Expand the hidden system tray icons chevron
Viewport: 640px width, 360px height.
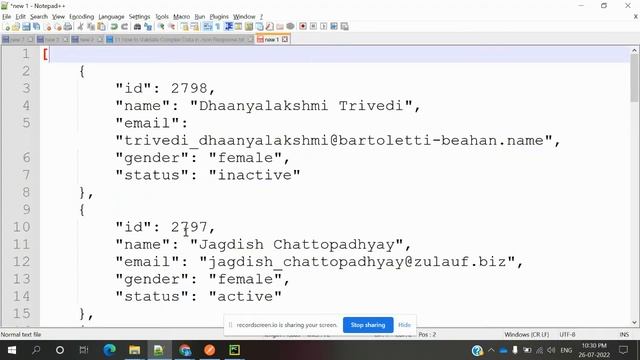(491, 350)
